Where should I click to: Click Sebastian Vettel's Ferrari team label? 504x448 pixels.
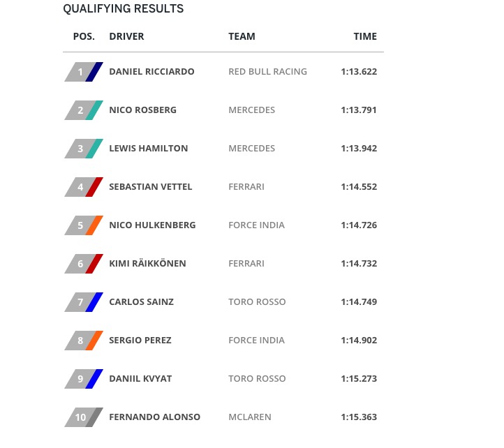click(x=246, y=187)
